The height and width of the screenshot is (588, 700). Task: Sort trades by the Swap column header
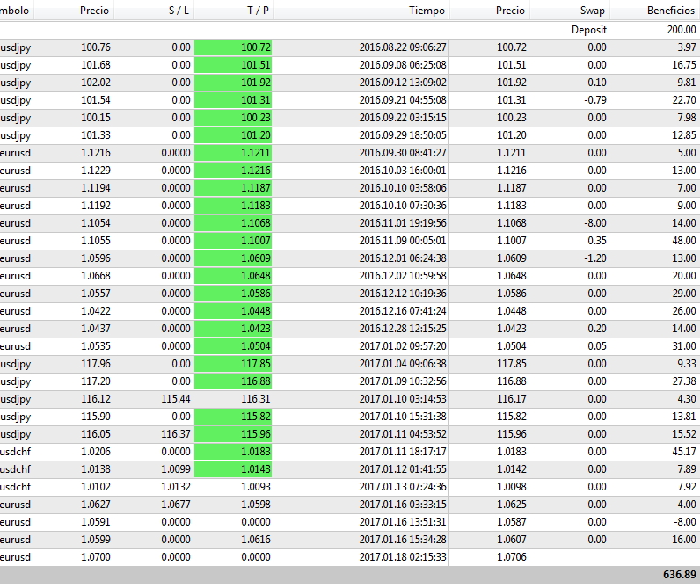tap(592, 11)
